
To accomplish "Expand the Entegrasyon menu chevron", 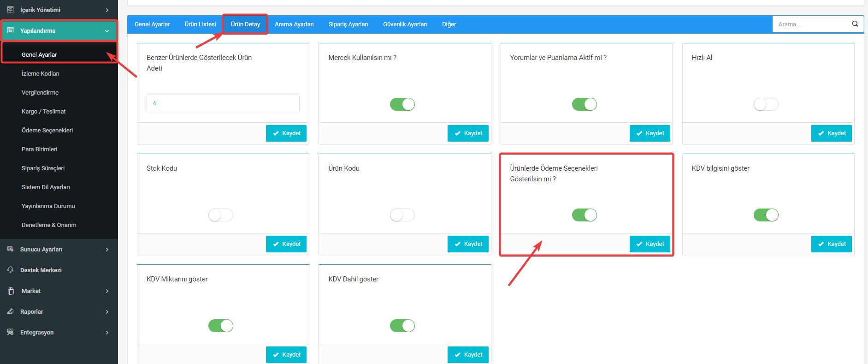I will point(107,333).
